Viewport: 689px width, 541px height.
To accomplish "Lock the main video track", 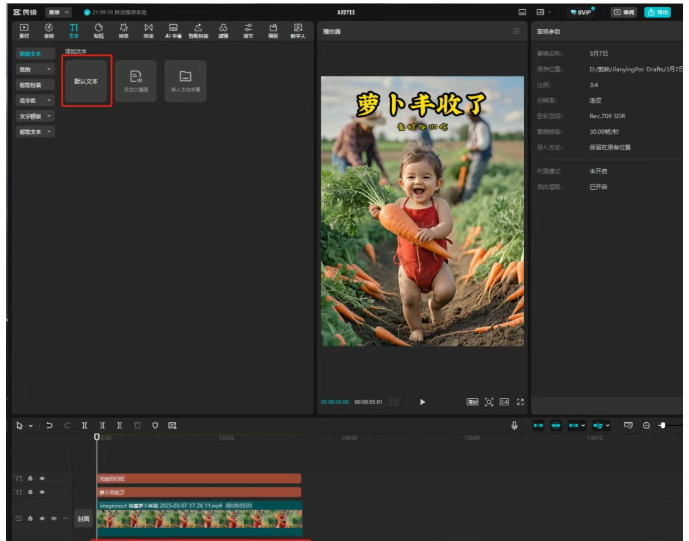I will pos(30,519).
